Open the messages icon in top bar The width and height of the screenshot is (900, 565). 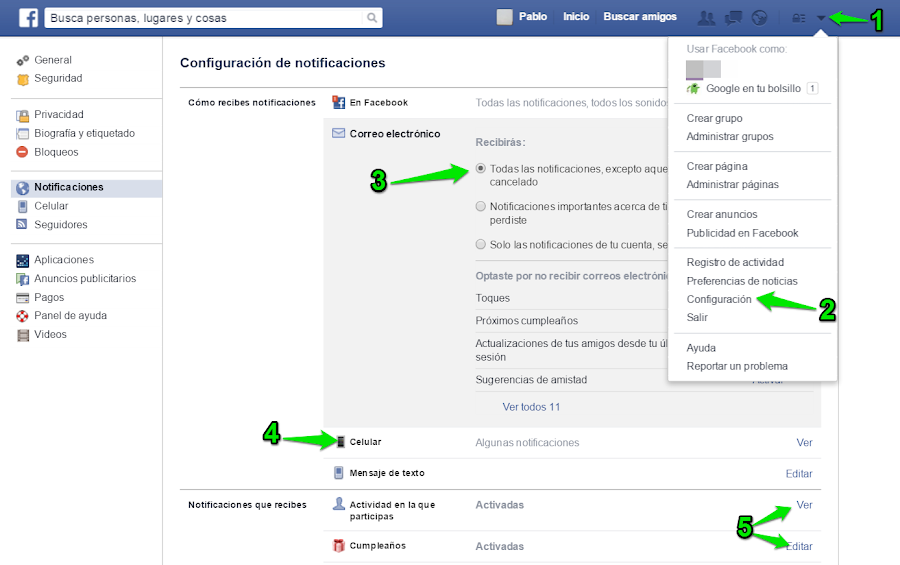733,18
